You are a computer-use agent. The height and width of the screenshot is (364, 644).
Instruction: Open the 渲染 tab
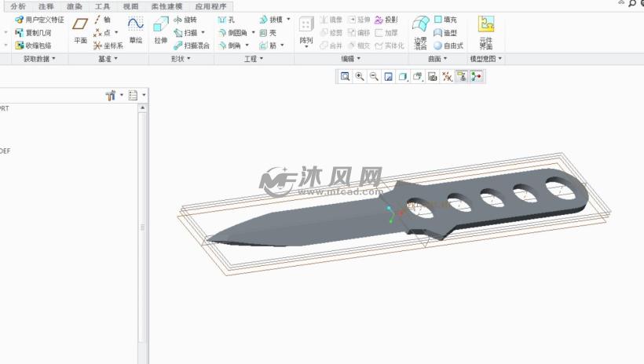pyautogui.click(x=75, y=6)
